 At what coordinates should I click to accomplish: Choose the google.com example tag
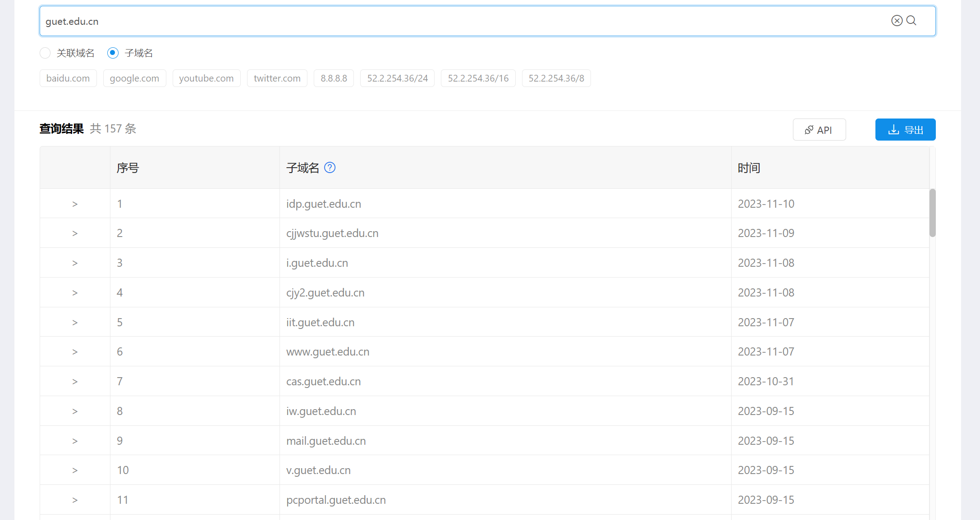tap(134, 78)
